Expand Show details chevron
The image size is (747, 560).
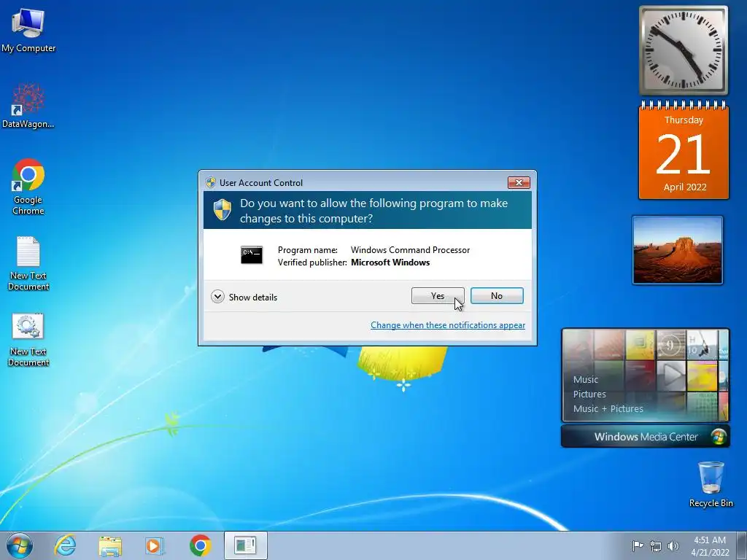point(217,297)
